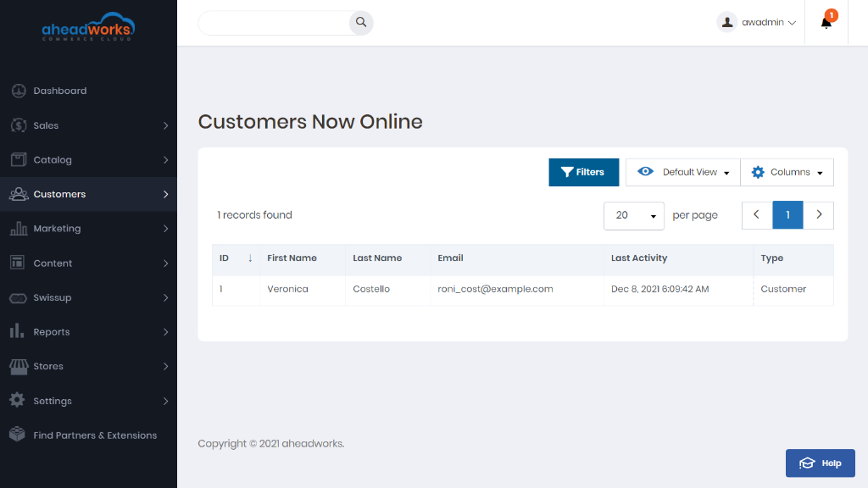The height and width of the screenshot is (488, 868).
Task: Expand the Content menu chevron
Action: coord(165,263)
